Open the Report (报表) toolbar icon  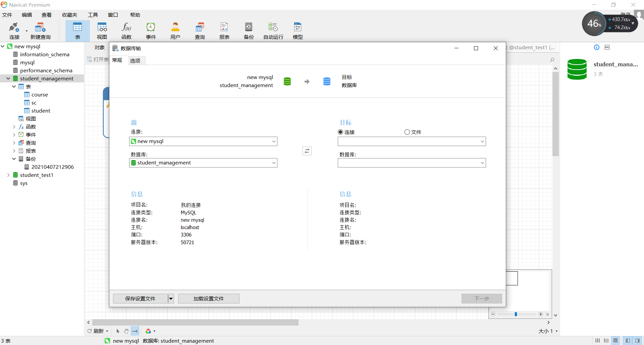pos(224,30)
